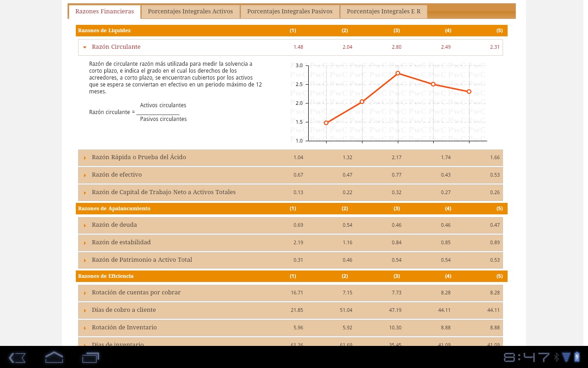Select value 1.48 in Razón Circulante row
This screenshot has height=368, width=588.
pyautogui.click(x=298, y=47)
